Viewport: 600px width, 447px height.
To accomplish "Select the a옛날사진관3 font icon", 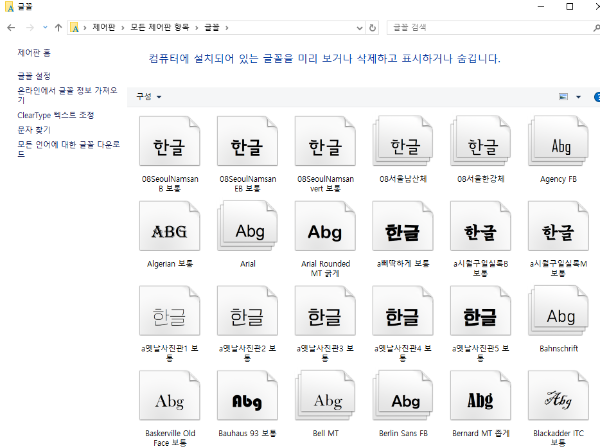I will [325, 311].
